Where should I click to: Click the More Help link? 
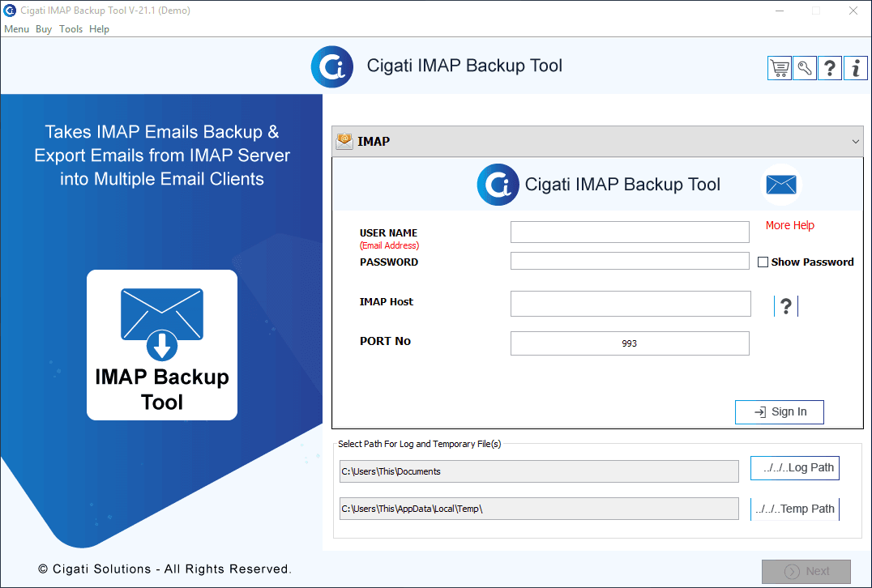789,225
